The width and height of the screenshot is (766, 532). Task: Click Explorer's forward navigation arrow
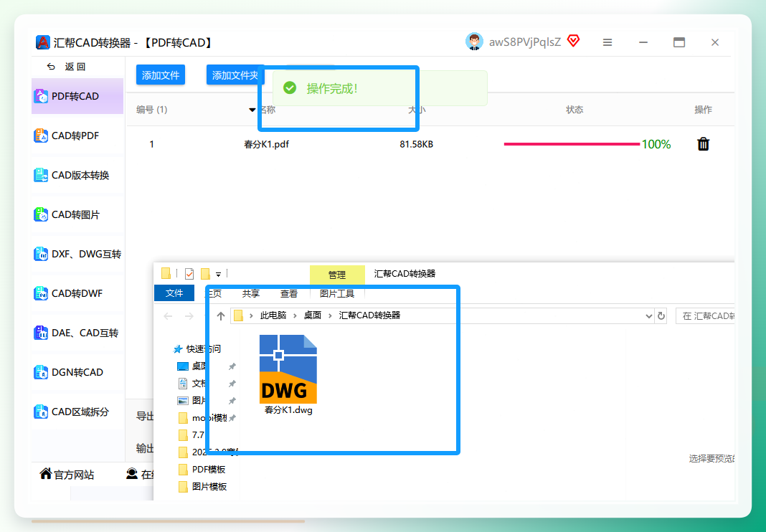coord(189,316)
